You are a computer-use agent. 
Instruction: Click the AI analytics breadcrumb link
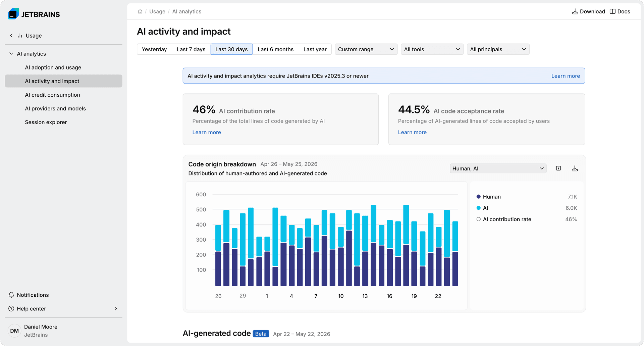point(187,11)
